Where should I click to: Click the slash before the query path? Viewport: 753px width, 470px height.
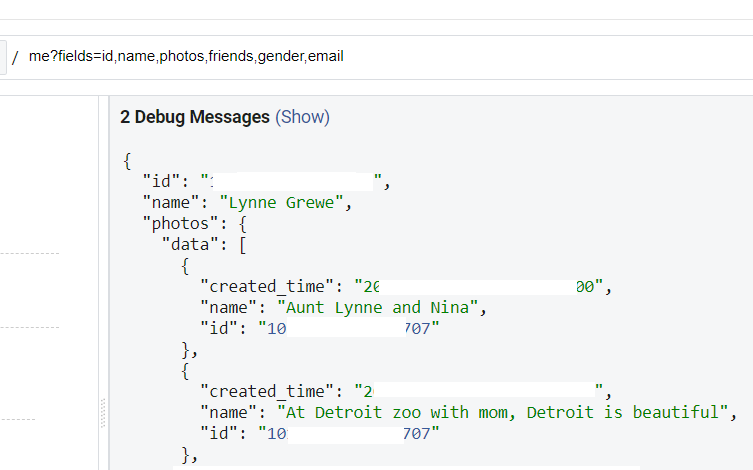click(15, 57)
